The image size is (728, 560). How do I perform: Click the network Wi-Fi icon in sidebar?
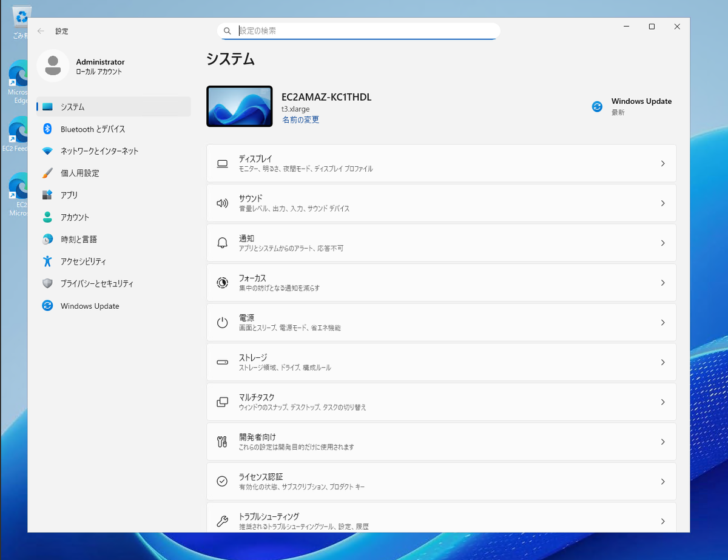[47, 151]
